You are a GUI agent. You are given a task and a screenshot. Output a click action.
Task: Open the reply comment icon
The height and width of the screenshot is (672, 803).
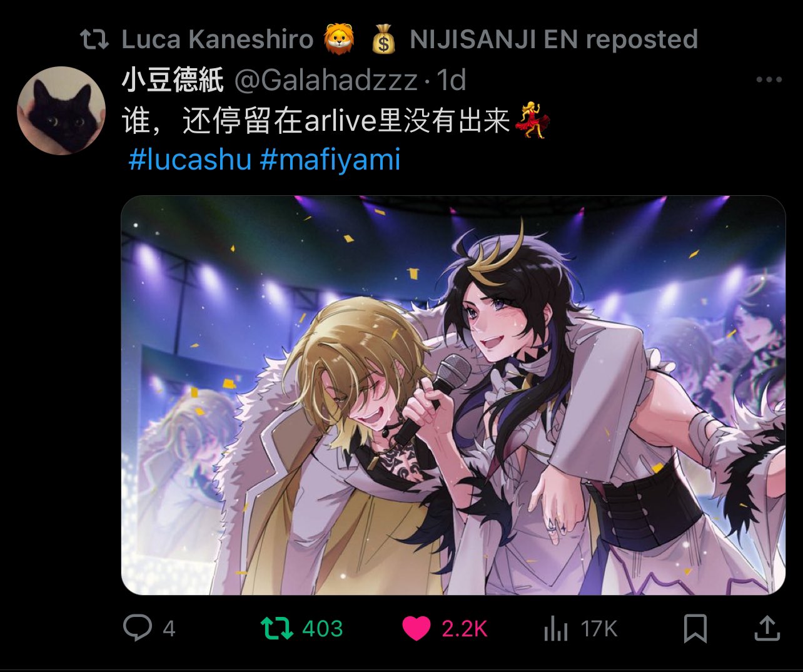[x=138, y=628]
